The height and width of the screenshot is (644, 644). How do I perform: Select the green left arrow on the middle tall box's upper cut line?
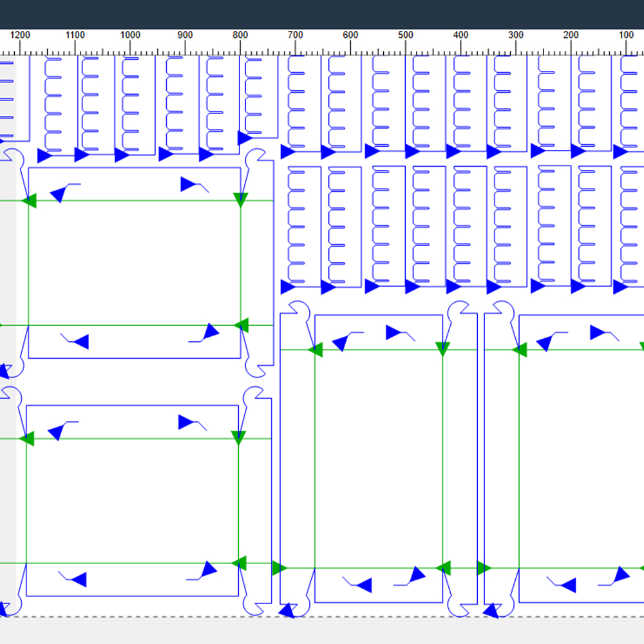pyautogui.click(x=315, y=350)
